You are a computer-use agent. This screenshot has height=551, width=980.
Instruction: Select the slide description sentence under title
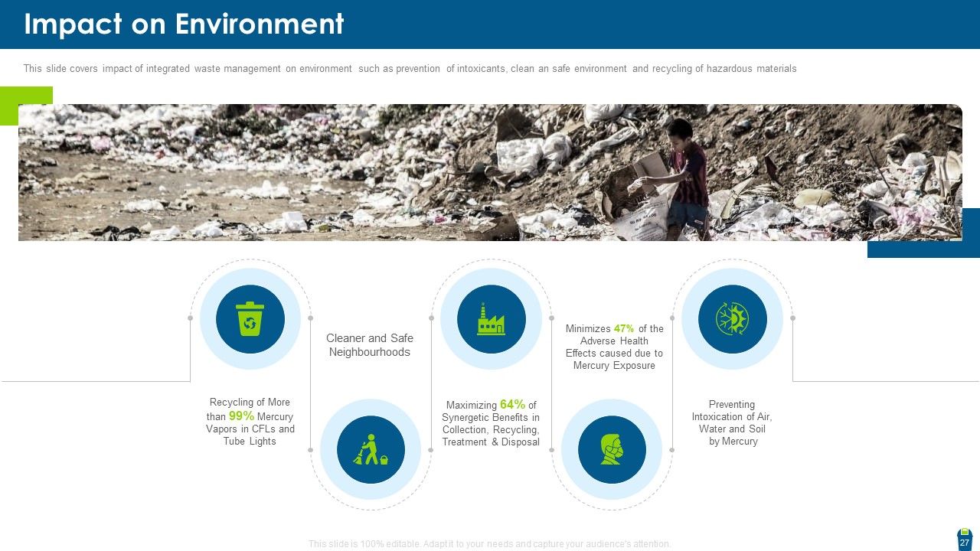click(x=410, y=69)
